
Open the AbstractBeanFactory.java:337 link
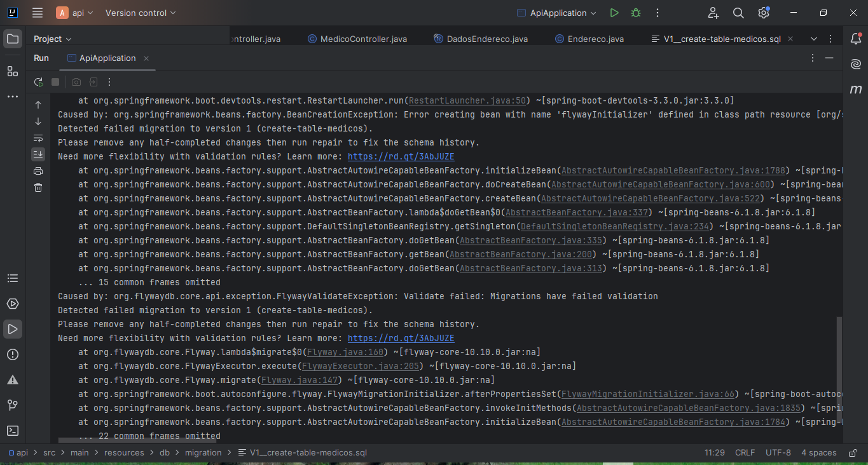577,212
